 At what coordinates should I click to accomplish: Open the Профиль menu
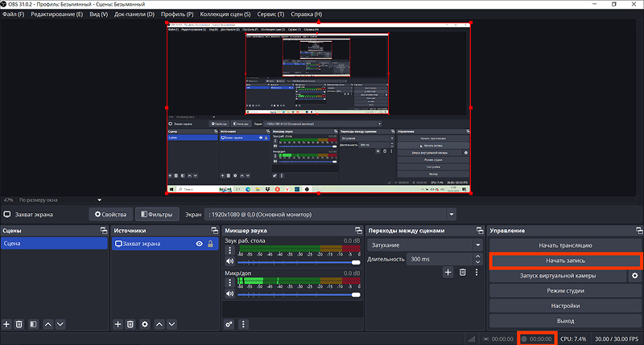point(177,14)
